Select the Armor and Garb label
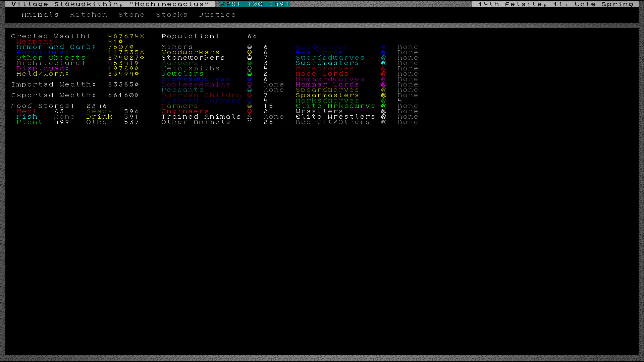 coord(56,47)
